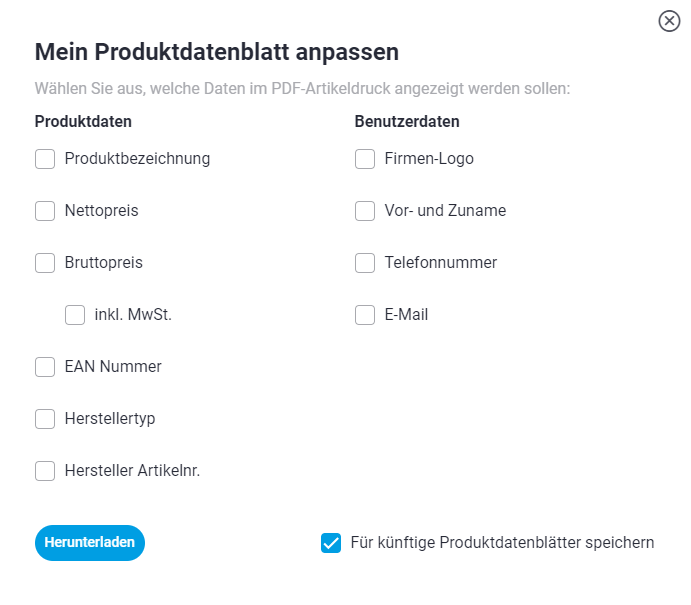Screen dimensions: 691x605
Task: Select the E-Mail checkbox
Action: pyautogui.click(x=365, y=315)
